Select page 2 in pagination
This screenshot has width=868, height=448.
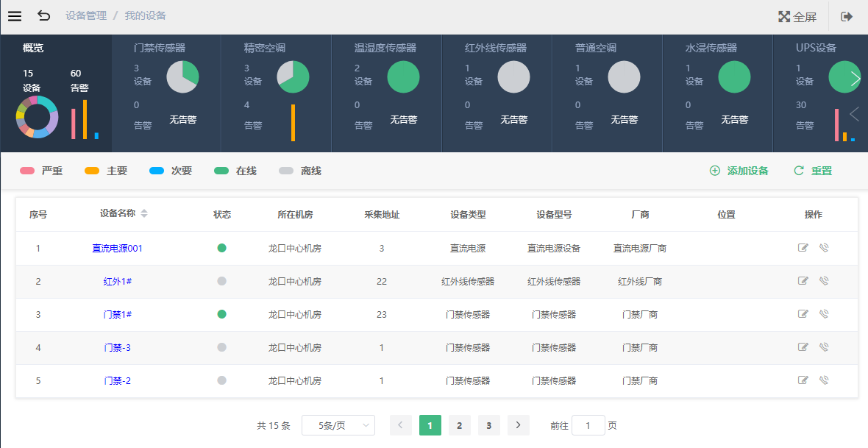tap(460, 425)
